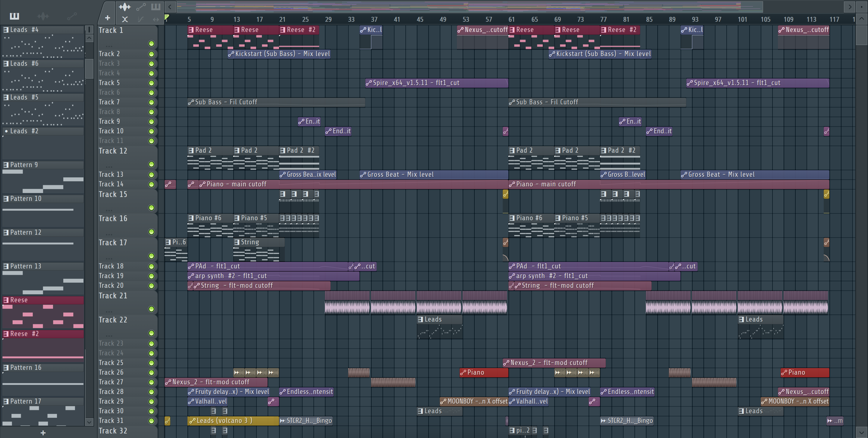The width and height of the screenshot is (868, 438).
Task: Mute Track 1 with its green LED
Action: 151,43
